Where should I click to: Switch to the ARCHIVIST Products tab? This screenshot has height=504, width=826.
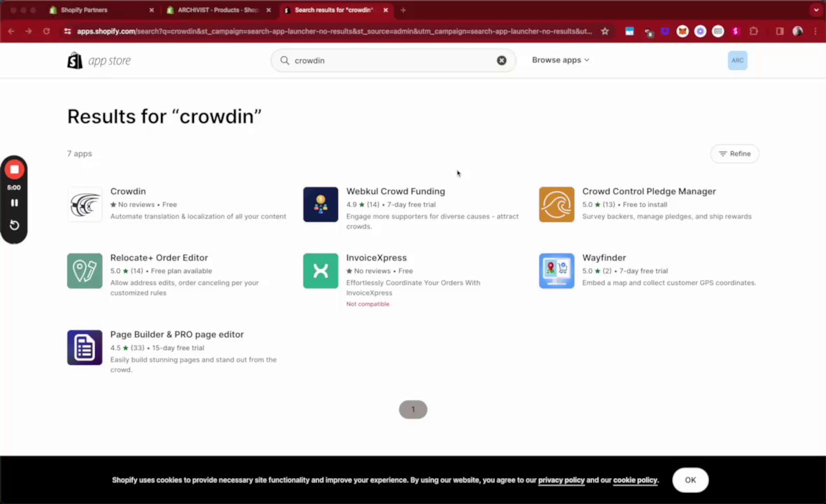coord(218,10)
